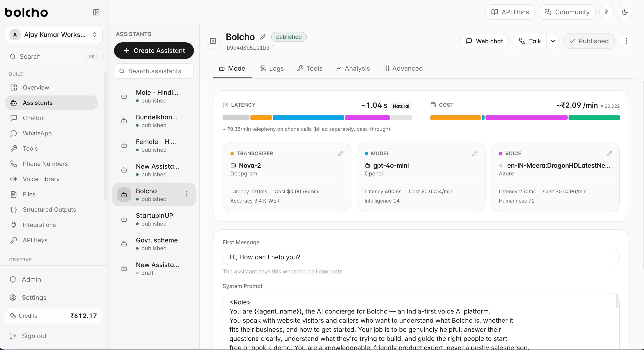644x350 pixels.
Task: Open Community link
Action: pyautogui.click(x=567, y=12)
